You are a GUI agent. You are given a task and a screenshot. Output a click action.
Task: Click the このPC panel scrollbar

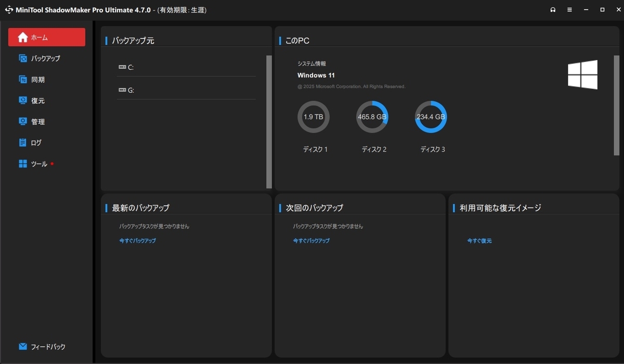(x=616, y=105)
